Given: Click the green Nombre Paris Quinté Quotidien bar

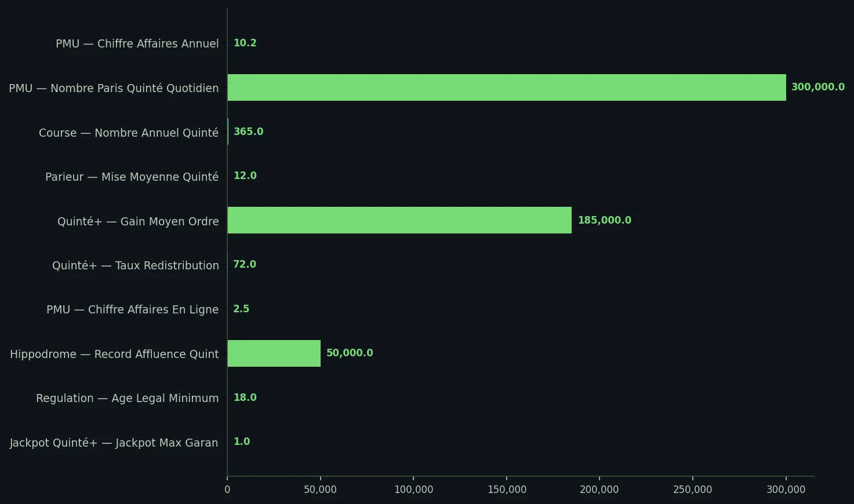Looking at the screenshot, I should 507,87.
